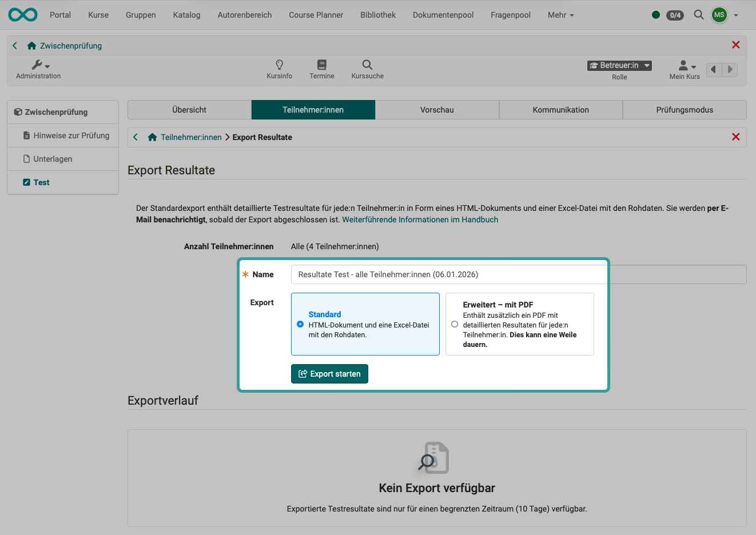Open Termine using the calendar icon

tap(322, 65)
